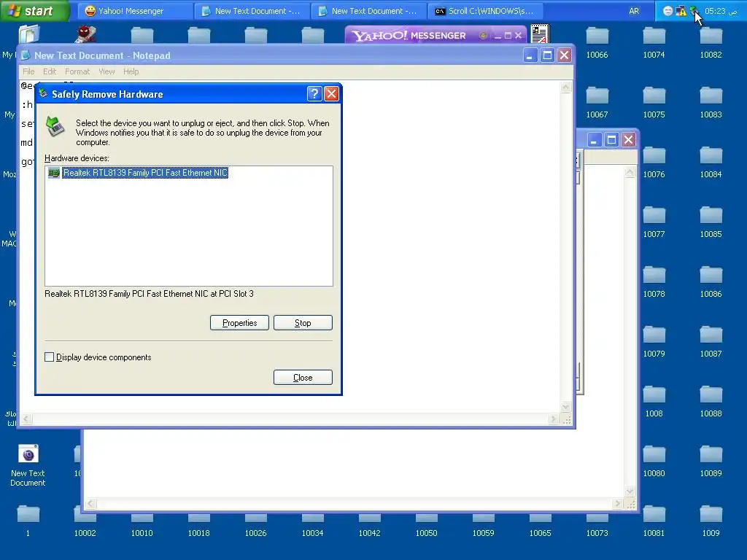Select folder 10080 on the desktop

(x=654, y=461)
